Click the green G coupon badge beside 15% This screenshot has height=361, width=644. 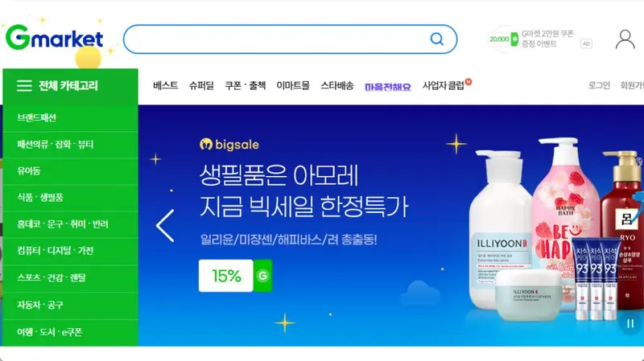(262, 276)
